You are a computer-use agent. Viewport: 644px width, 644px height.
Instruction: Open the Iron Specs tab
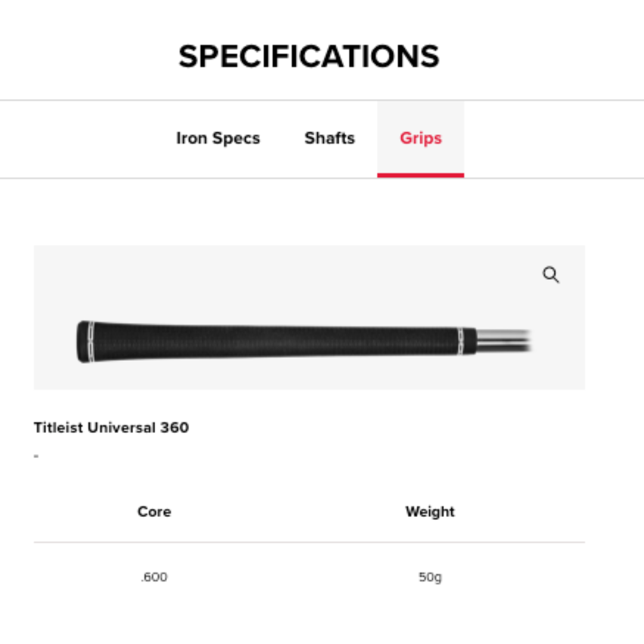click(218, 138)
